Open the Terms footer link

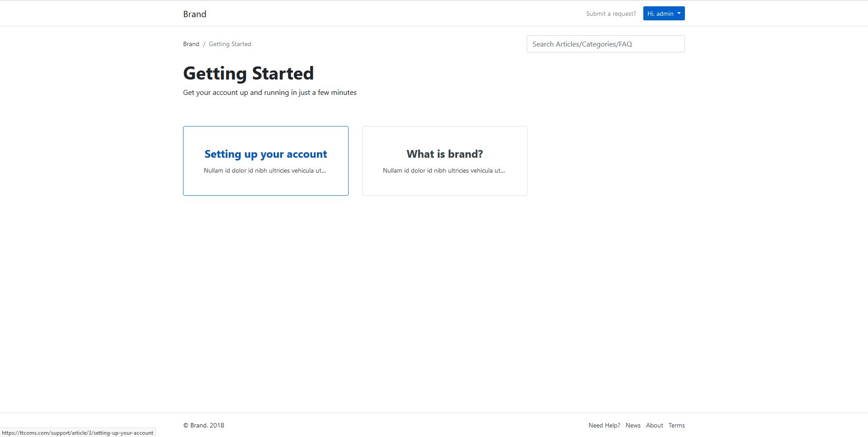pyautogui.click(x=676, y=425)
